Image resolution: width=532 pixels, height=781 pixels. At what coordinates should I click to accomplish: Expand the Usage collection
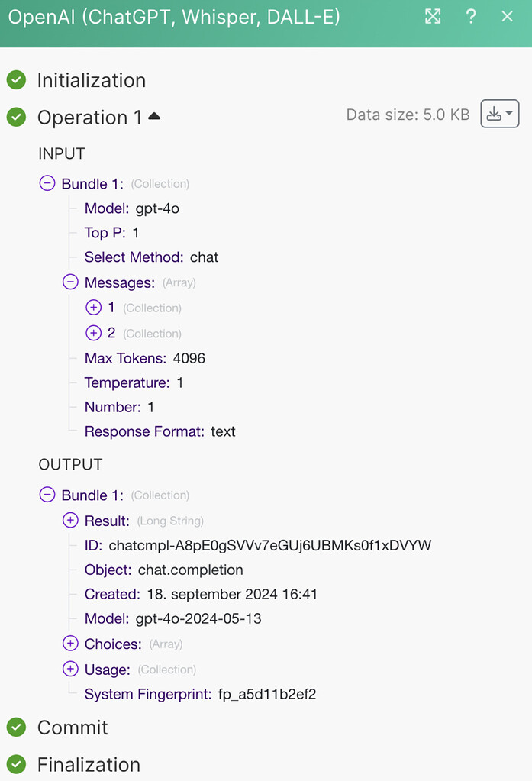tap(70, 670)
